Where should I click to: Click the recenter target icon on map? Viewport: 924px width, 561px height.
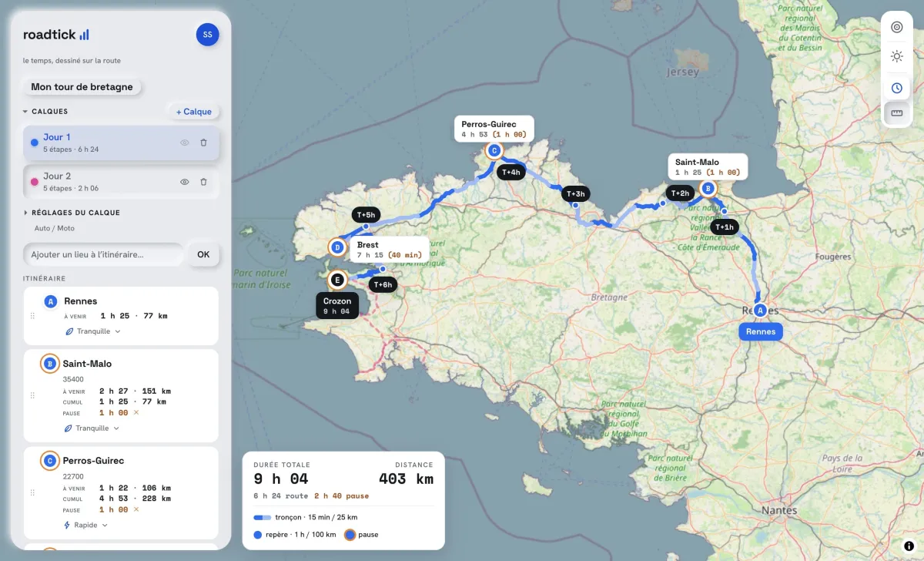896,27
